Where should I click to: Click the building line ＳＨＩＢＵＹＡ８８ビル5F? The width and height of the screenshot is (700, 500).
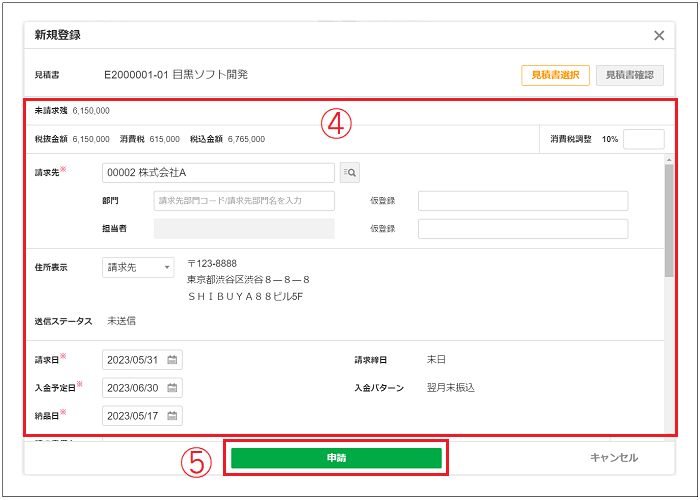point(246,296)
